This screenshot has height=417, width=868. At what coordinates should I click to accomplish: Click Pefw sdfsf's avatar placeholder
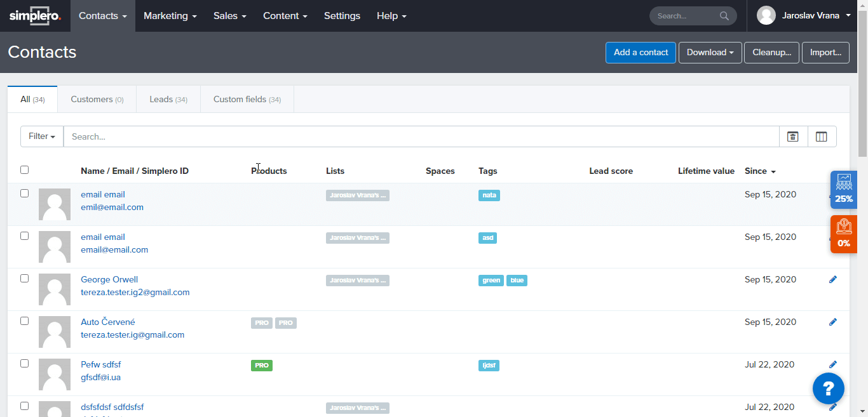click(x=55, y=374)
